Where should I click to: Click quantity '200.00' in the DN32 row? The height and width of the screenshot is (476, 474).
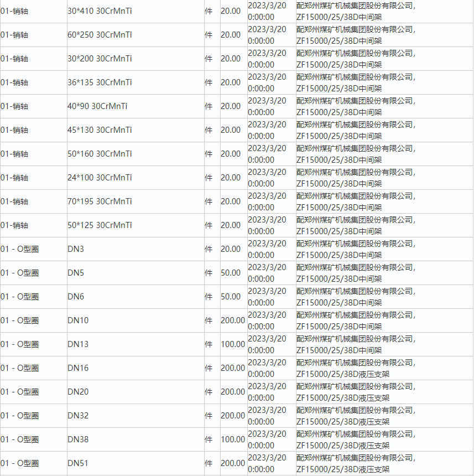(x=233, y=416)
